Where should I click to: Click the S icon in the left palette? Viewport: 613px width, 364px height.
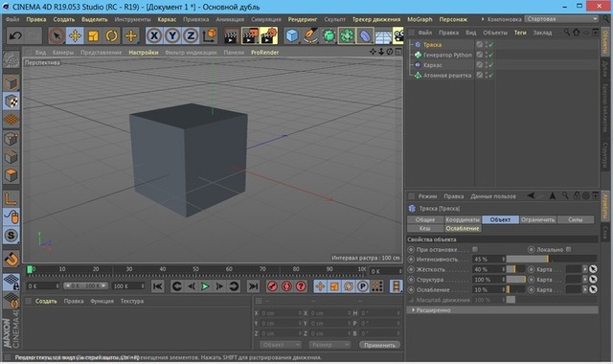coord(11,236)
